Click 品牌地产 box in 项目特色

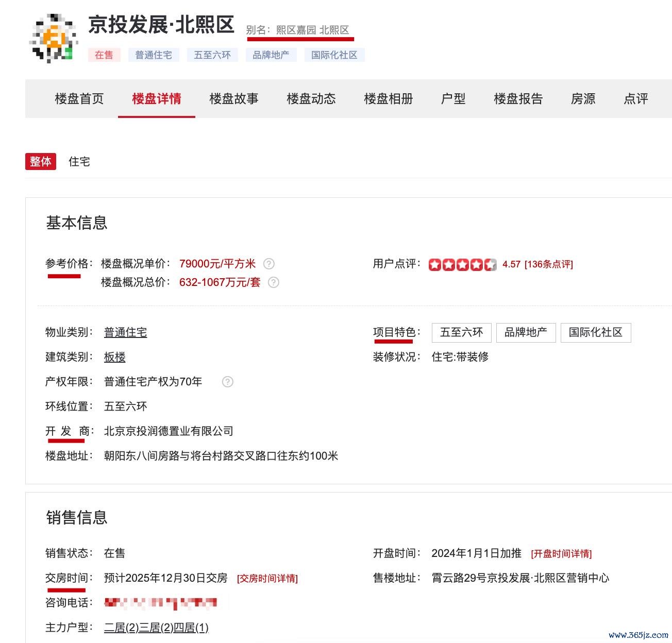[x=526, y=332]
